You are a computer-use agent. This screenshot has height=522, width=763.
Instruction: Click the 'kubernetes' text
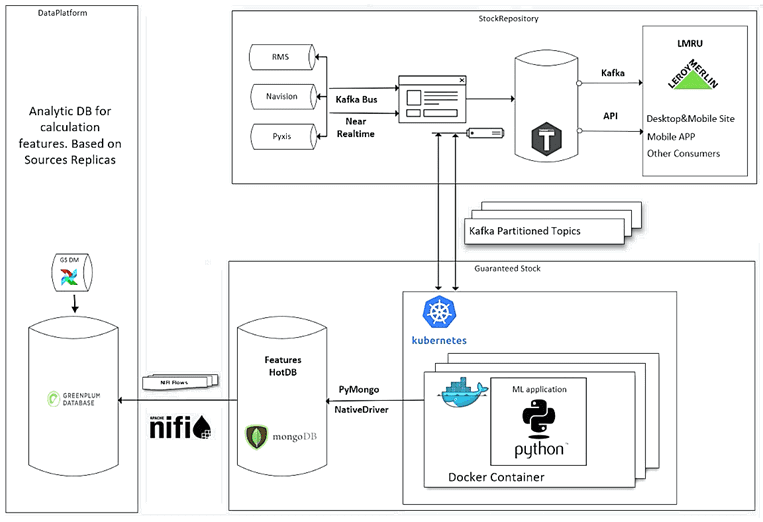(439, 341)
